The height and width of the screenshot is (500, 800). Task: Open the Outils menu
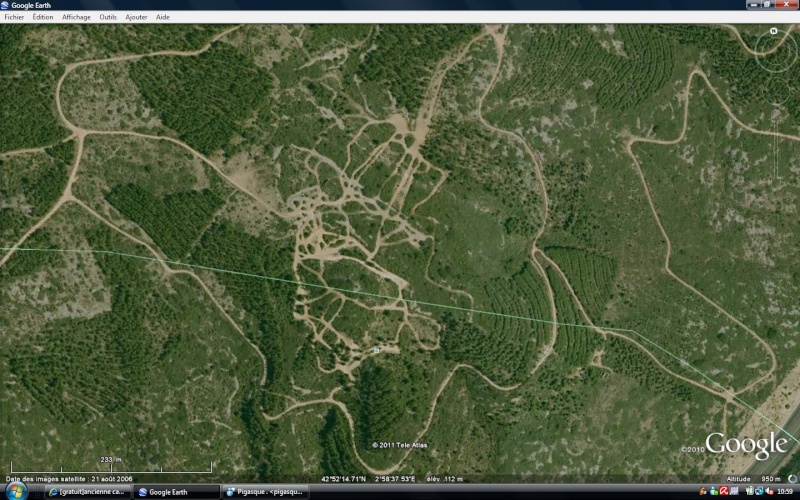click(108, 17)
